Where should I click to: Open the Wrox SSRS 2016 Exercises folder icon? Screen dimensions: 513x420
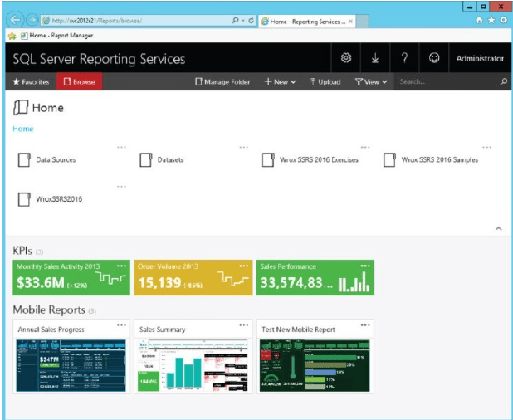(x=268, y=160)
